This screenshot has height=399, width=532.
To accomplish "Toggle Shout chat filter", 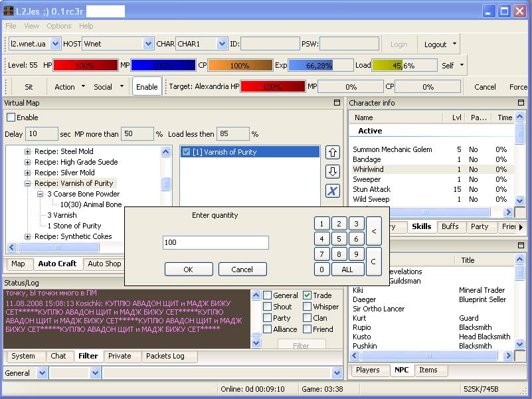I will tap(268, 307).
